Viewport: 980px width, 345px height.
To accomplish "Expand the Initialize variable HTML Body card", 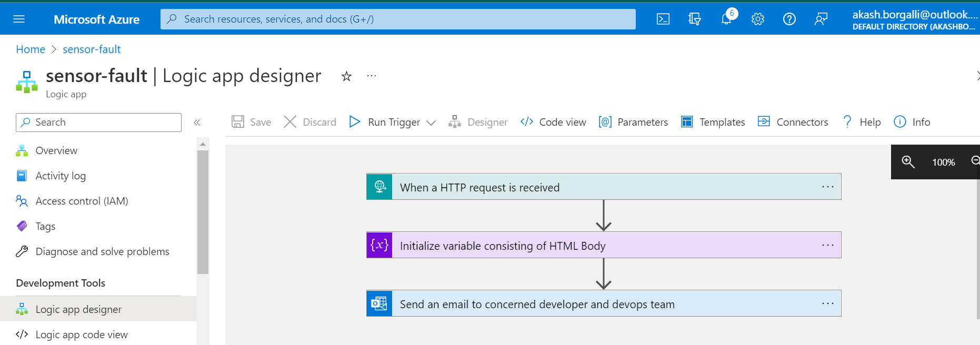I will point(604,245).
